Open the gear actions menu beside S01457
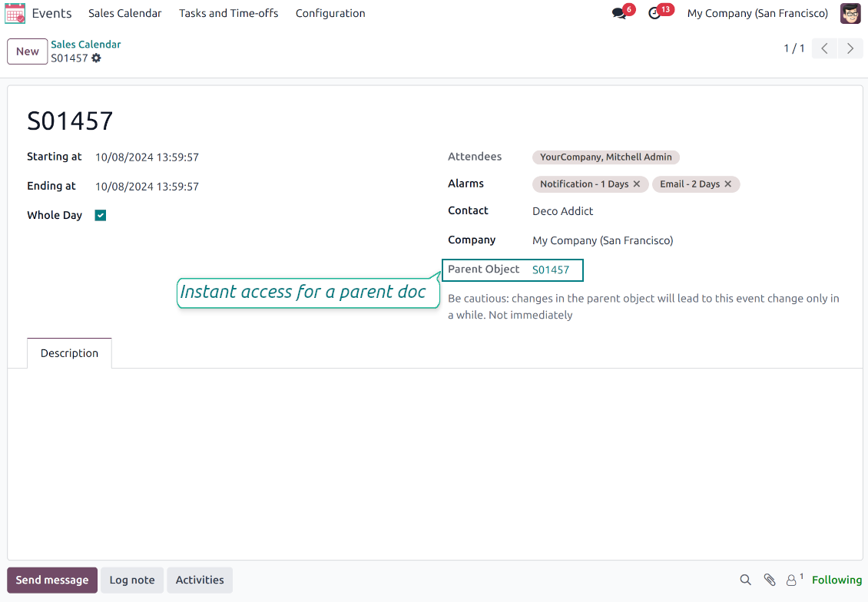Screen dimensions: 868x602 click(x=96, y=58)
